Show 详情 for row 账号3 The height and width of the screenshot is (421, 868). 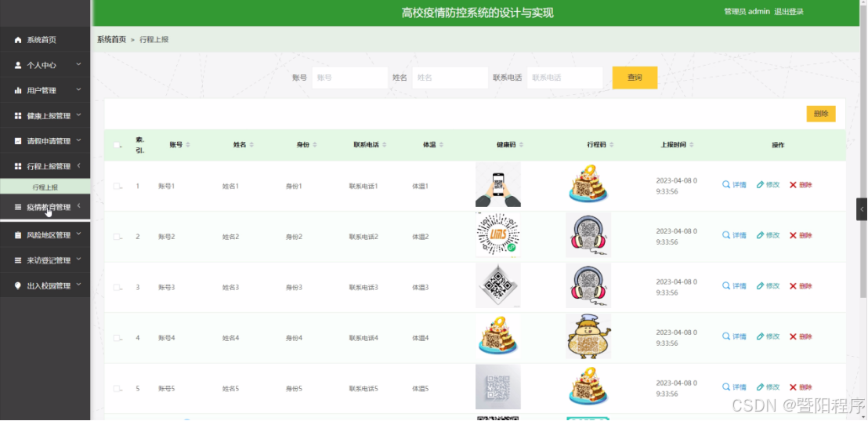point(734,286)
